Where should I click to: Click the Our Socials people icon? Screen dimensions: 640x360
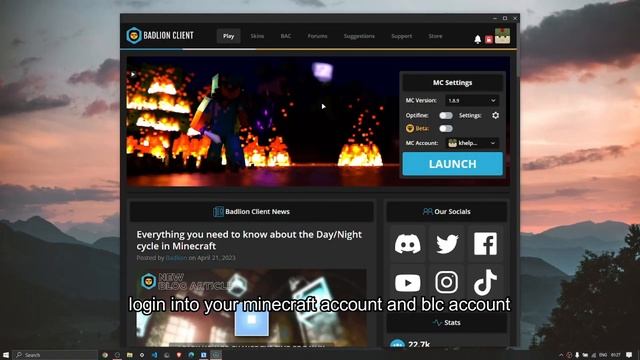pyautogui.click(x=427, y=211)
